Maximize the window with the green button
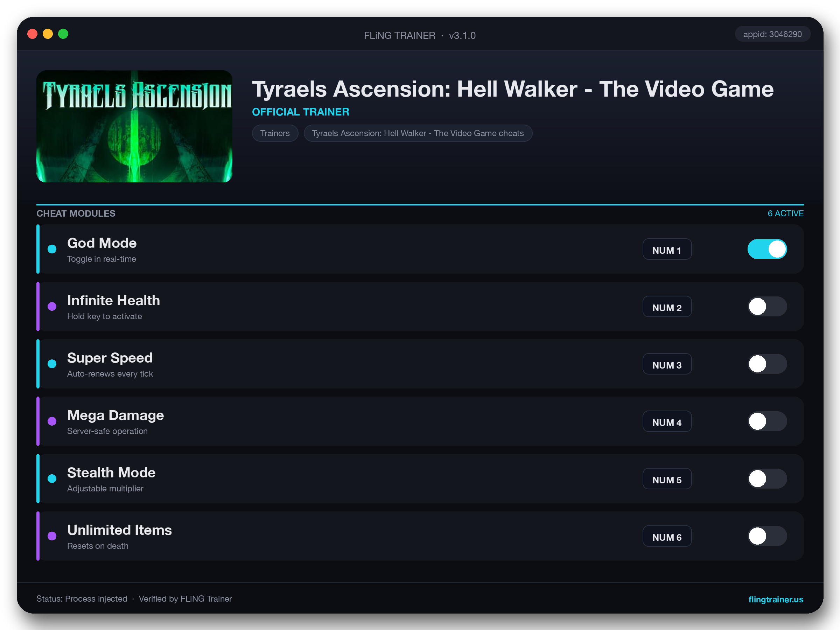This screenshot has width=840, height=630. (x=63, y=34)
